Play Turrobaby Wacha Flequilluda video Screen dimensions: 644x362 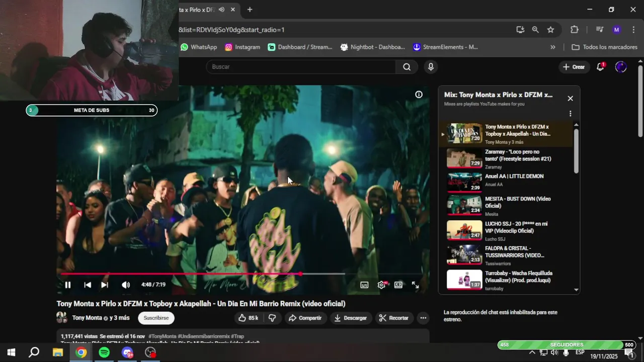pyautogui.click(x=506, y=280)
